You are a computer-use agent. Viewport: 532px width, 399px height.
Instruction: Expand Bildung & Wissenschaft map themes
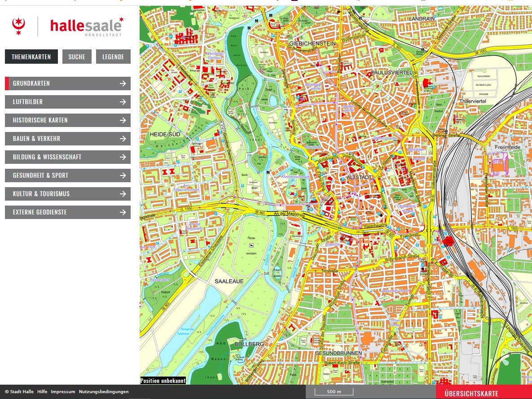click(67, 157)
